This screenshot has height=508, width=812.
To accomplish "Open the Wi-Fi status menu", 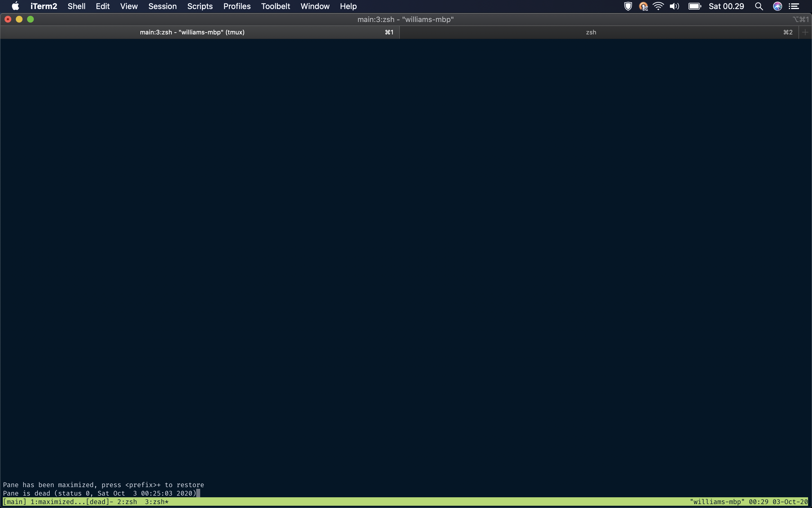I will [x=658, y=6].
